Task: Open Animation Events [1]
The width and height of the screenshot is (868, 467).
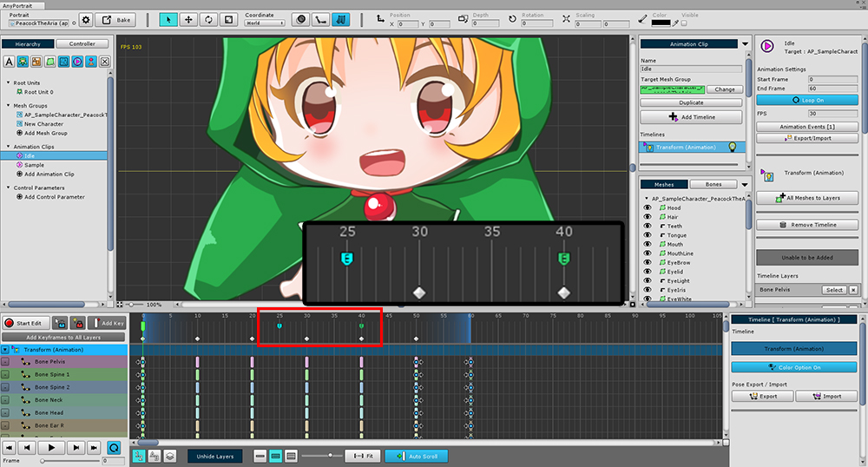Action: point(807,127)
